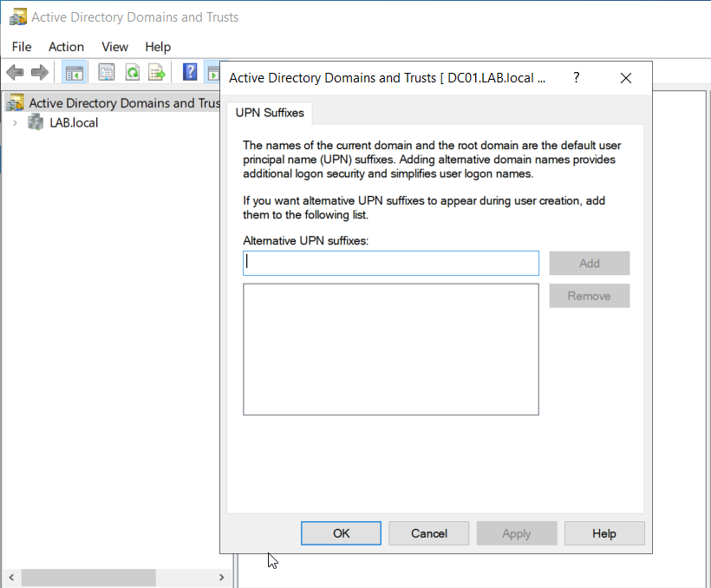The height and width of the screenshot is (588, 711).
Task: Select Active Directory Domains and Trusts root node
Action: coord(113,103)
